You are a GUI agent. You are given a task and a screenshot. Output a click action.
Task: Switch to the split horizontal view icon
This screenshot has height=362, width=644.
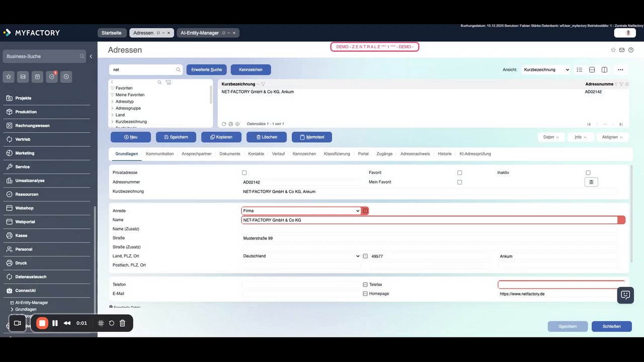coord(592,70)
